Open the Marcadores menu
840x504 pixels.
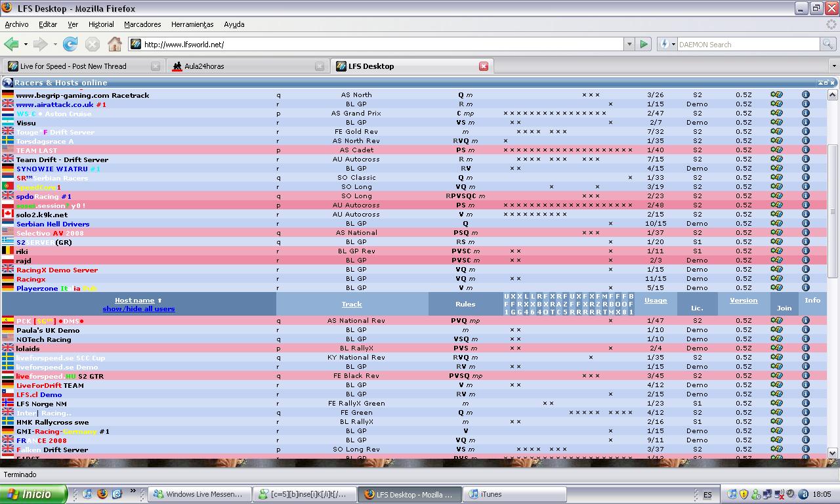coord(142,24)
